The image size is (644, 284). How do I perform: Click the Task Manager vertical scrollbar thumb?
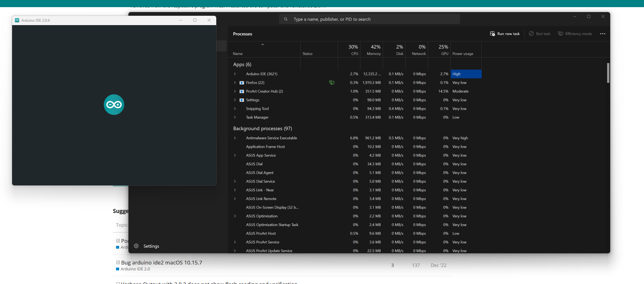[x=608, y=73]
